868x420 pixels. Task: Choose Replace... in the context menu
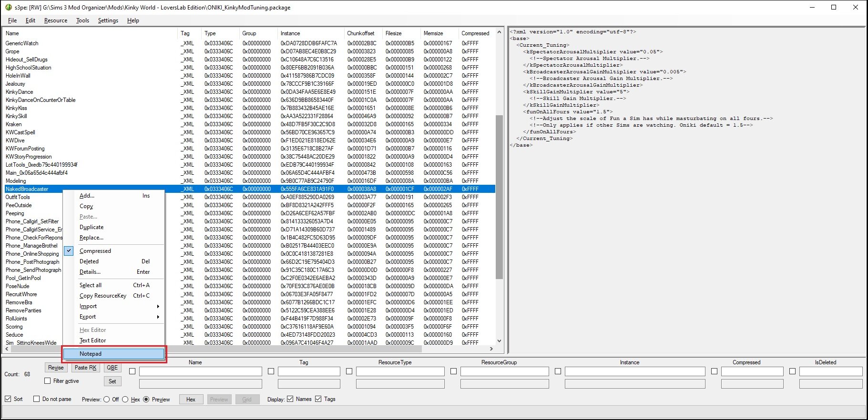[114, 238]
